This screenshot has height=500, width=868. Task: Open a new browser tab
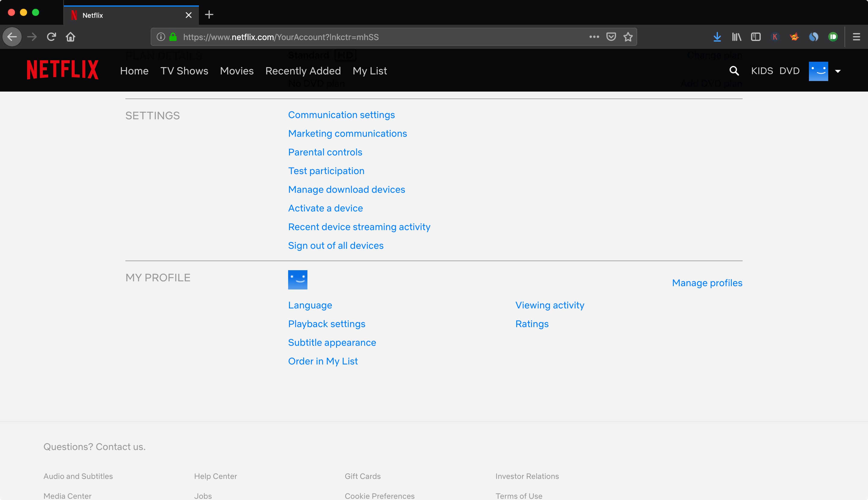tap(209, 14)
